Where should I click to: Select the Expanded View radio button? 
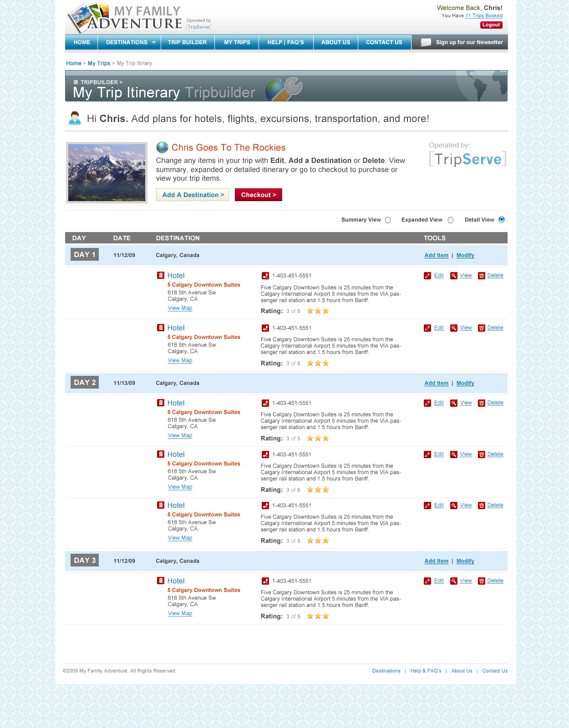click(451, 220)
